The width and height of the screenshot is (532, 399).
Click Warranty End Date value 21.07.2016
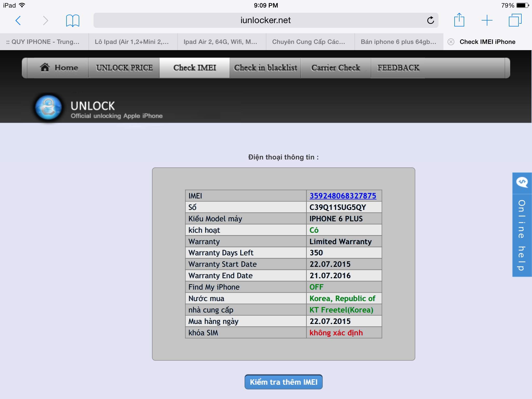point(330,276)
